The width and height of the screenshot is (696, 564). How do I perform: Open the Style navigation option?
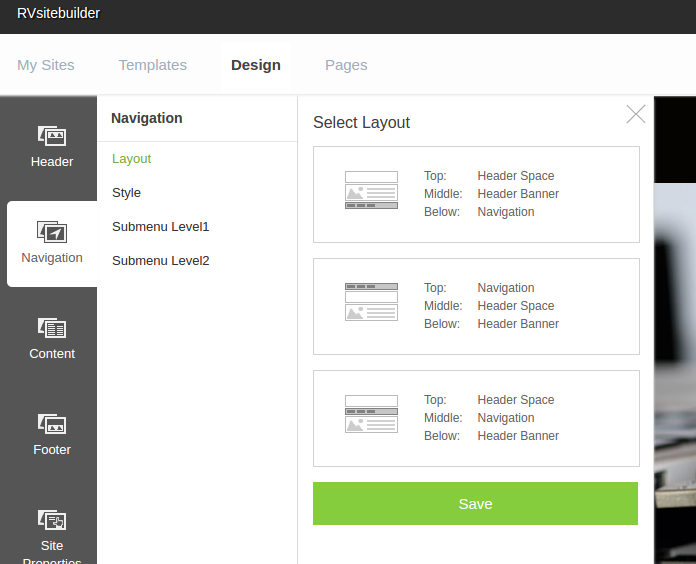(127, 193)
